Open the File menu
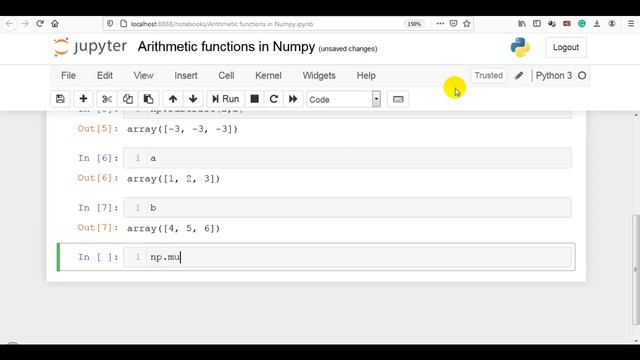Screen dimensions: 640x360 [68, 76]
